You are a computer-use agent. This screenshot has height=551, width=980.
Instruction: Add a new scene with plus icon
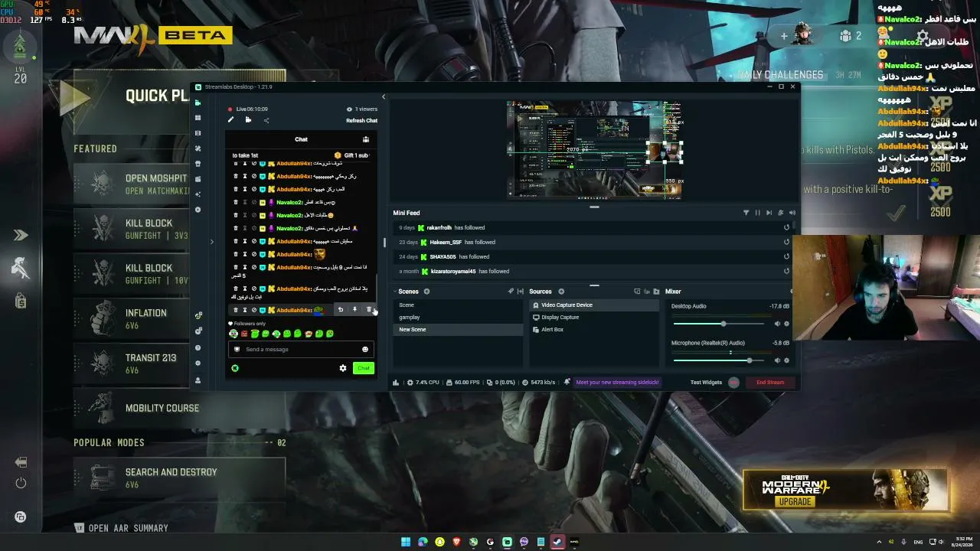tap(426, 292)
